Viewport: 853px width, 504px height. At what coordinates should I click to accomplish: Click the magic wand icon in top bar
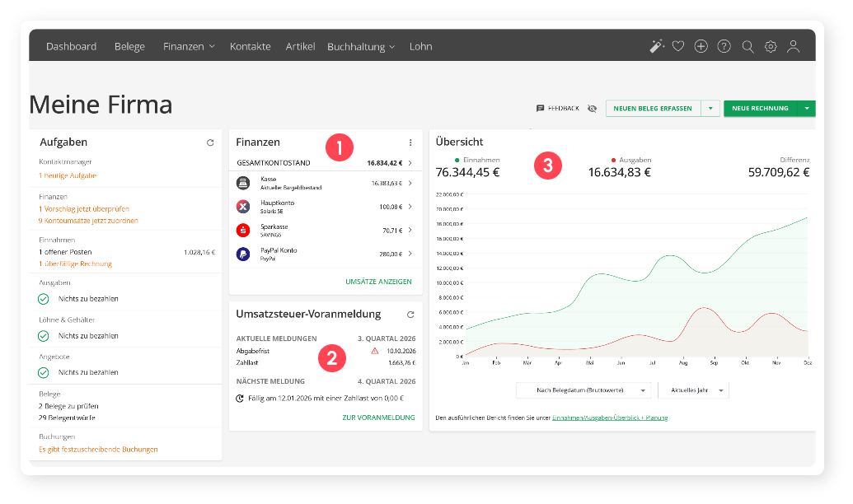click(x=656, y=47)
